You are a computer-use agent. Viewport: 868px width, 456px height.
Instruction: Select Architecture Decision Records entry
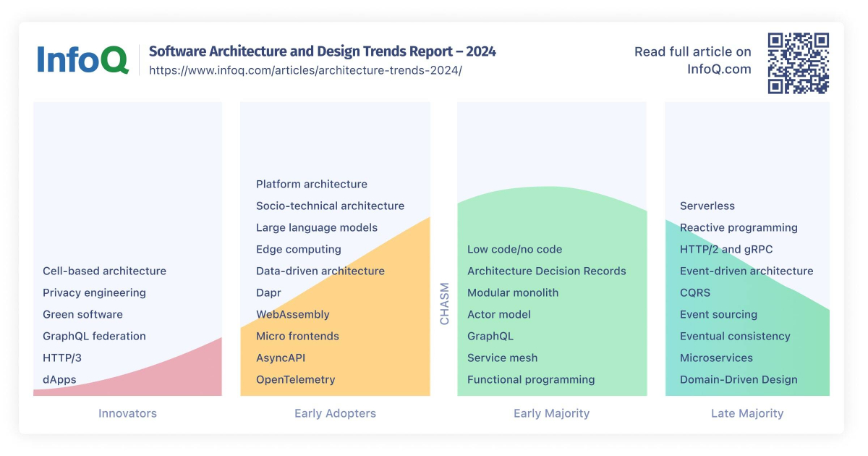547,271
